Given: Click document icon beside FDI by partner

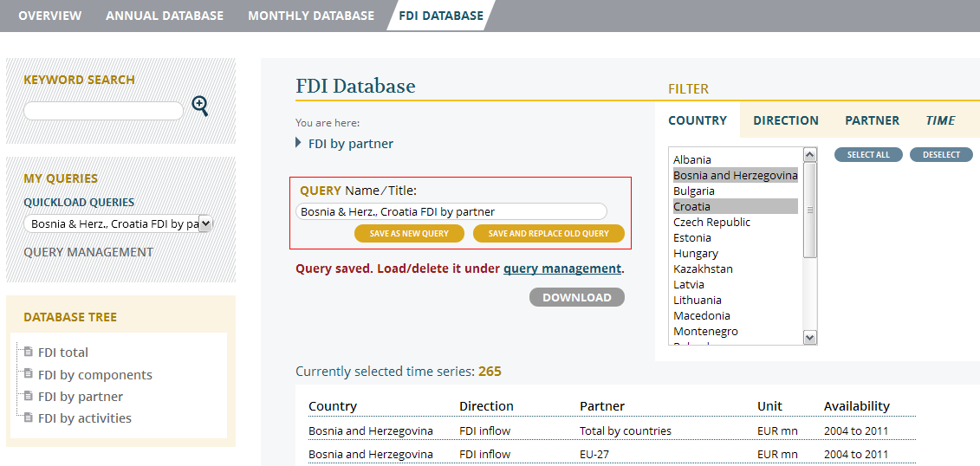Looking at the screenshot, I should tap(29, 396).
